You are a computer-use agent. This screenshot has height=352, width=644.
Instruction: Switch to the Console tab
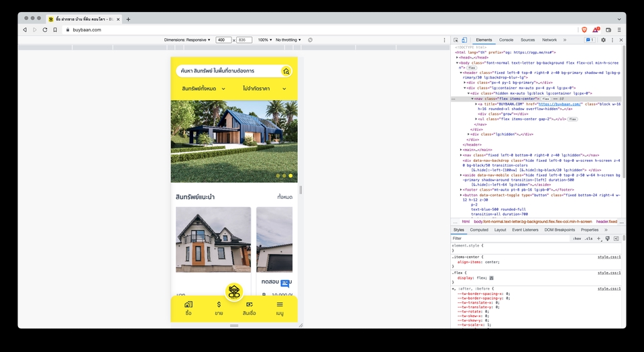pyautogui.click(x=506, y=40)
